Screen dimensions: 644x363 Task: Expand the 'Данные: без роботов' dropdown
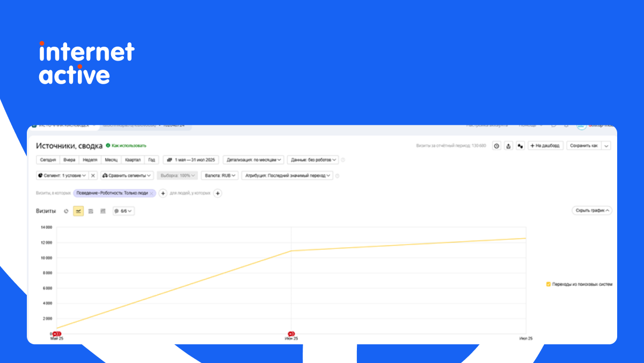coord(313,160)
